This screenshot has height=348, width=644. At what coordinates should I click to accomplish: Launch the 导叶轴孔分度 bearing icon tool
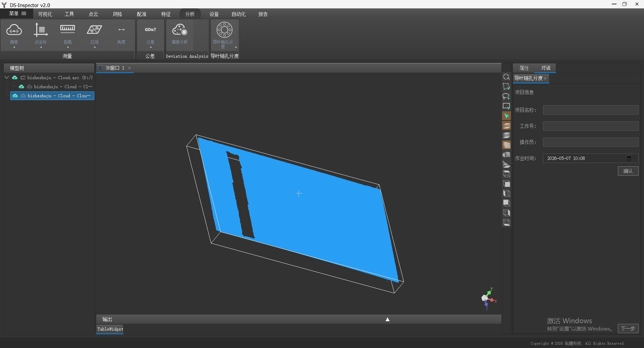(x=224, y=30)
